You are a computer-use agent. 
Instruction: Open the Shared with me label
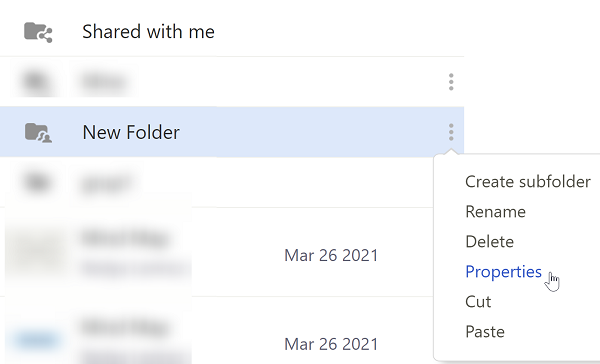[148, 31]
